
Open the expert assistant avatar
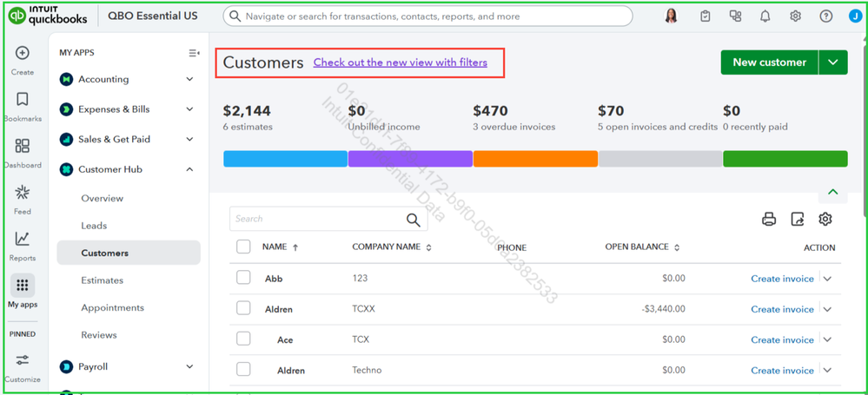[x=671, y=16]
